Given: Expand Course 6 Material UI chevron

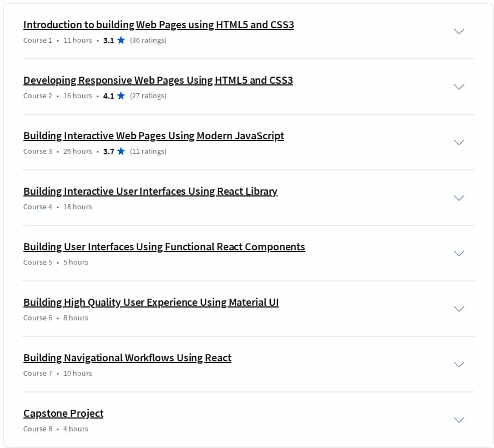Looking at the screenshot, I should click(x=458, y=309).
